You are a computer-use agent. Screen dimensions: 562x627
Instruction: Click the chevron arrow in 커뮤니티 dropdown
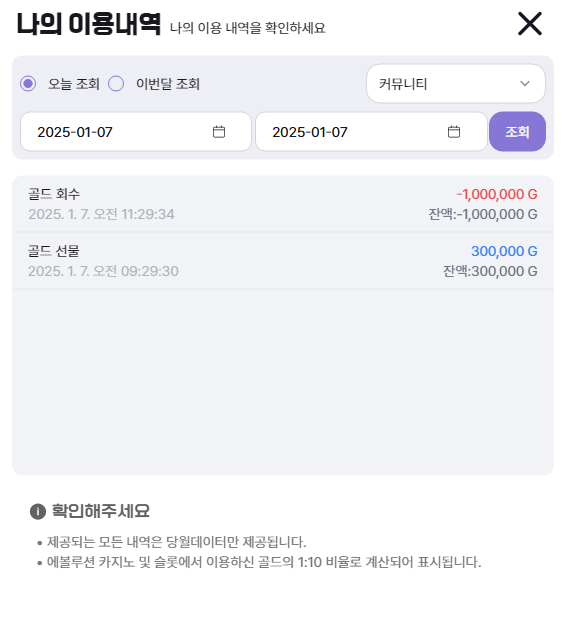(x=525, y=84)
